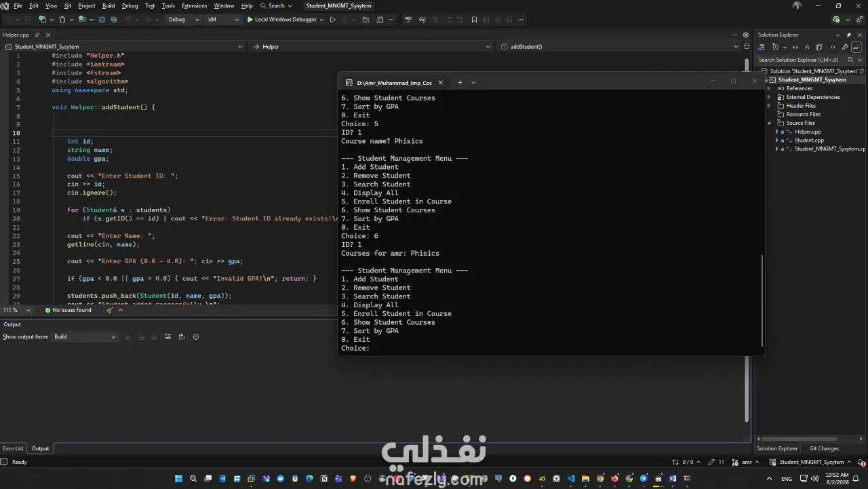Clear all output in the Output panel

tap(167, 337)
